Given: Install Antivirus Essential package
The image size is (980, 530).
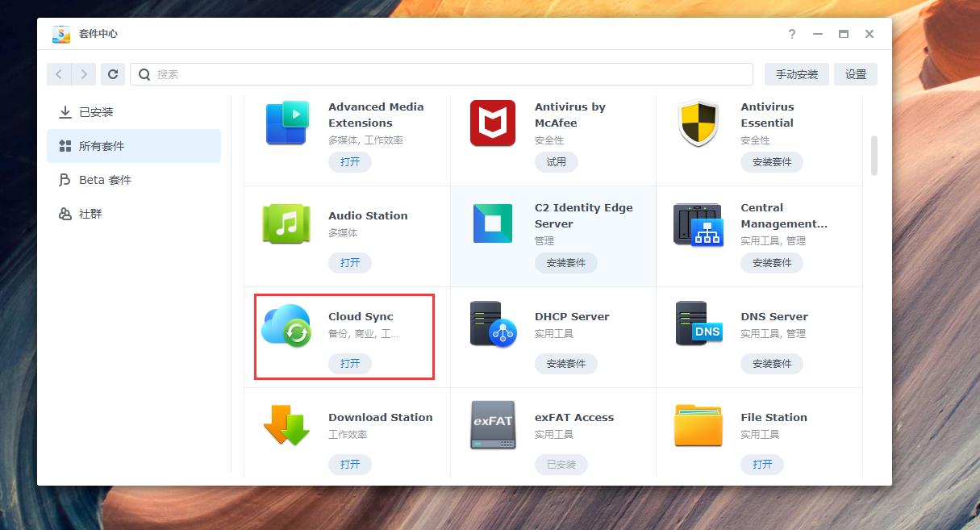Looking at the screenshot, I should [772, 161].
